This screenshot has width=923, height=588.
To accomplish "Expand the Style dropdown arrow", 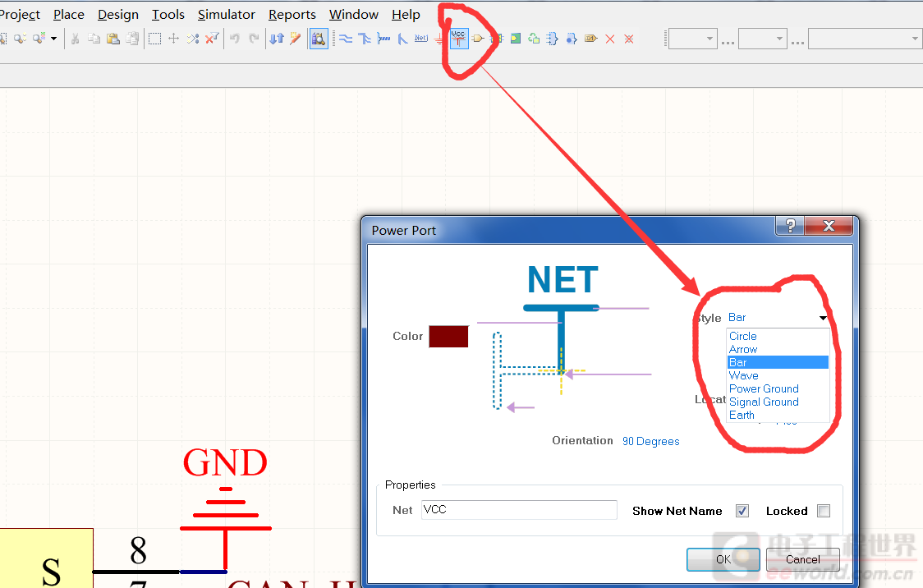I will (x=823, y=318).
